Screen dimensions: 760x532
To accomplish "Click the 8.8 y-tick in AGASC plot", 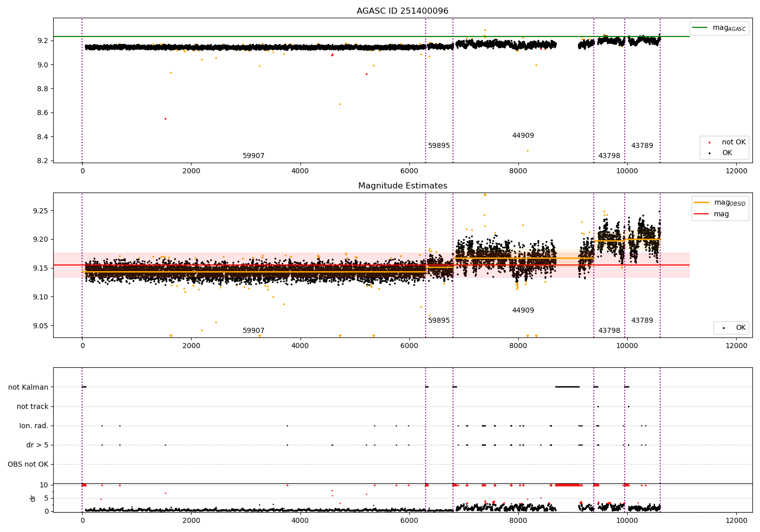I will 43,89.
